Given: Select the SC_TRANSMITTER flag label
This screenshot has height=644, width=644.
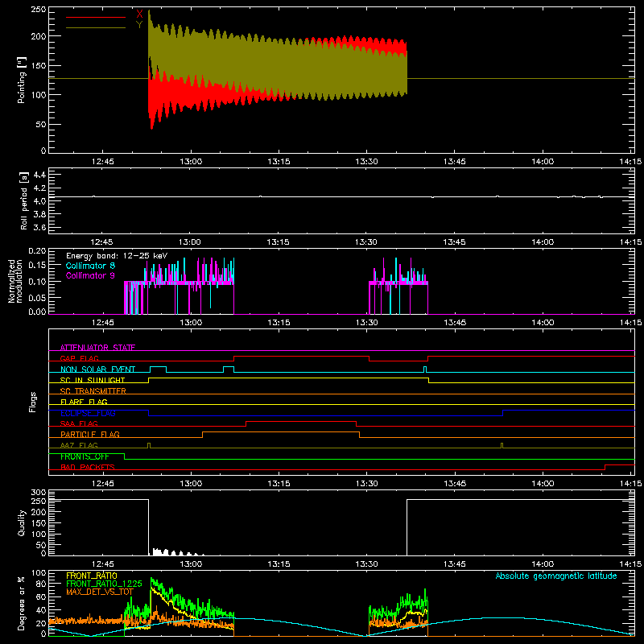Looking at the screenshot, I should 93,391.
